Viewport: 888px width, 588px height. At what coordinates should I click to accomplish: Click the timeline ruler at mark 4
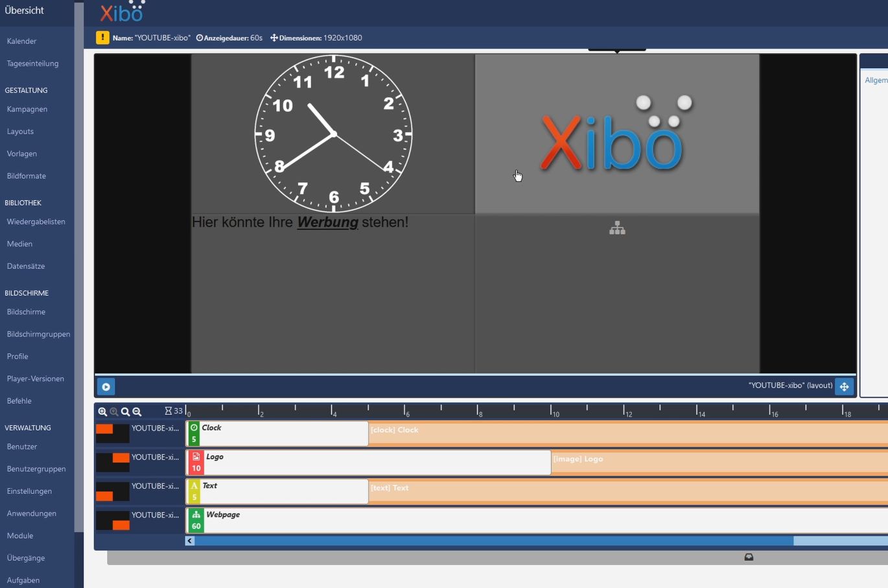[333, 411]
